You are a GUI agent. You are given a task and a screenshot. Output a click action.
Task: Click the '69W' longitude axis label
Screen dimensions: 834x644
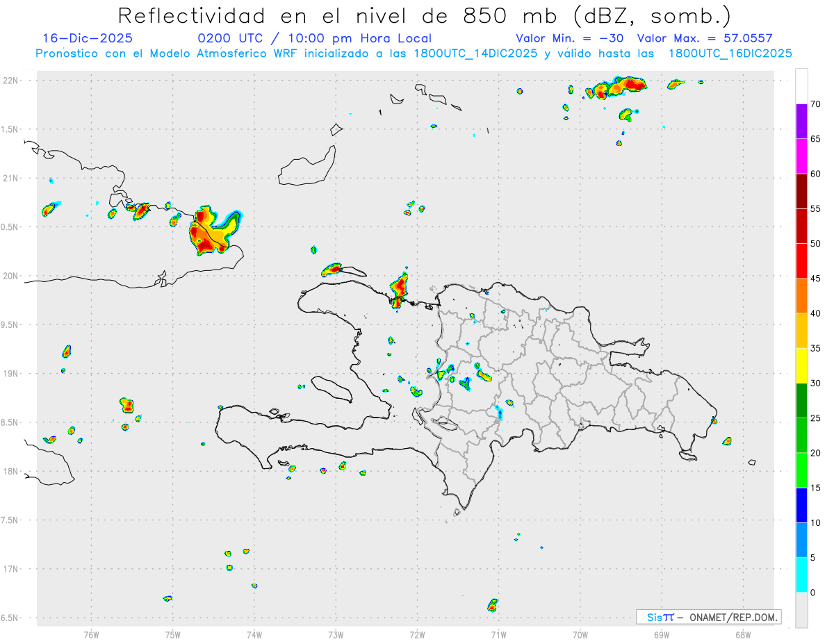(662, 634)
